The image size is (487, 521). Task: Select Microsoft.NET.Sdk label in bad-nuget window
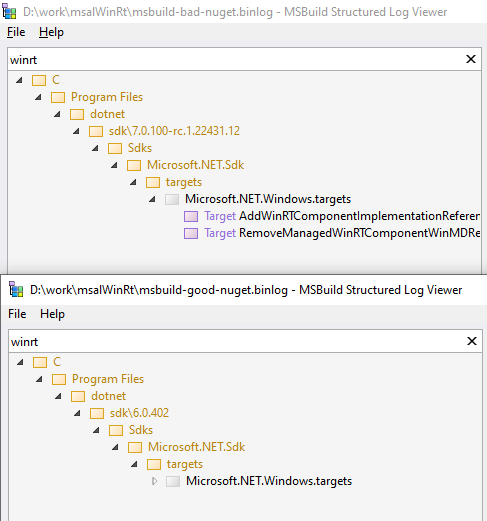195,165
